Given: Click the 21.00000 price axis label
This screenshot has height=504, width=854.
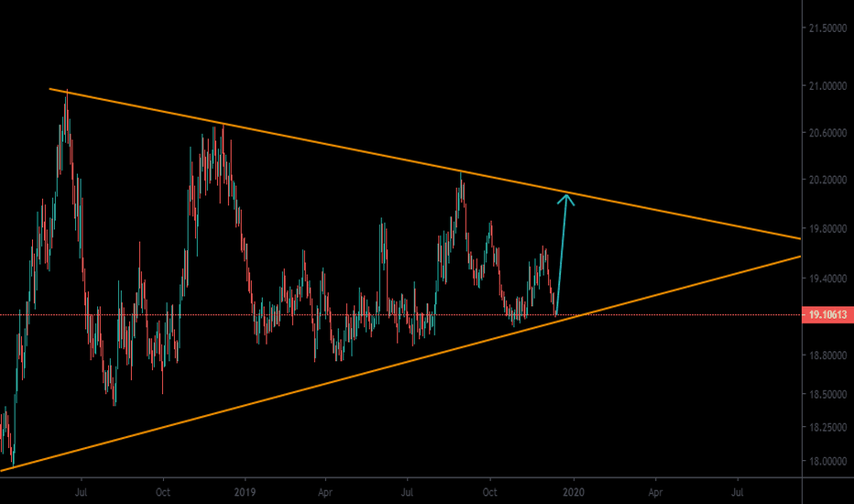Looking at the screenshot, I should (827, 86).
